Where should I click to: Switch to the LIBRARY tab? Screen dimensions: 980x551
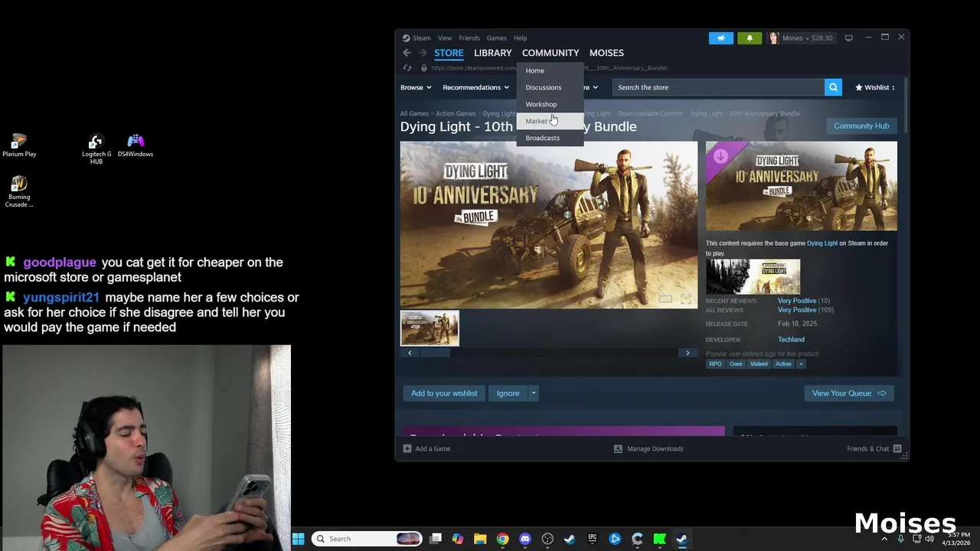tap(492, 53)
